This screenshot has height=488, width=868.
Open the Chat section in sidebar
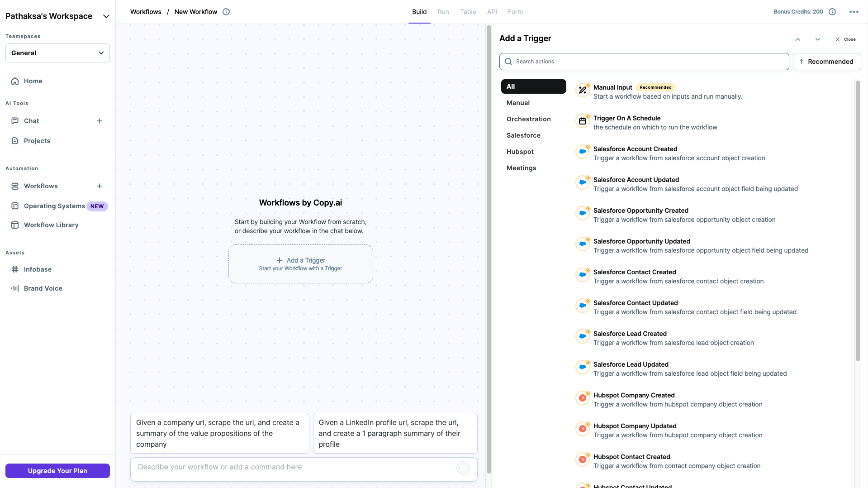[31, 121]
